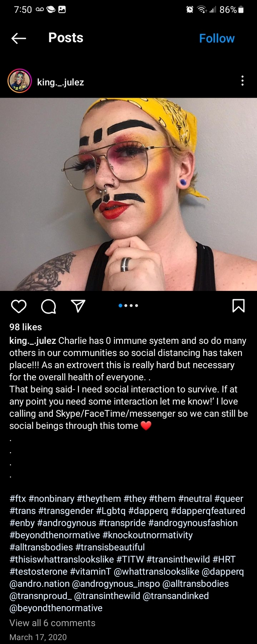Screen dimensions: 257x644
Task: Tap the back arrow icon
Action: tap(19, 38)
